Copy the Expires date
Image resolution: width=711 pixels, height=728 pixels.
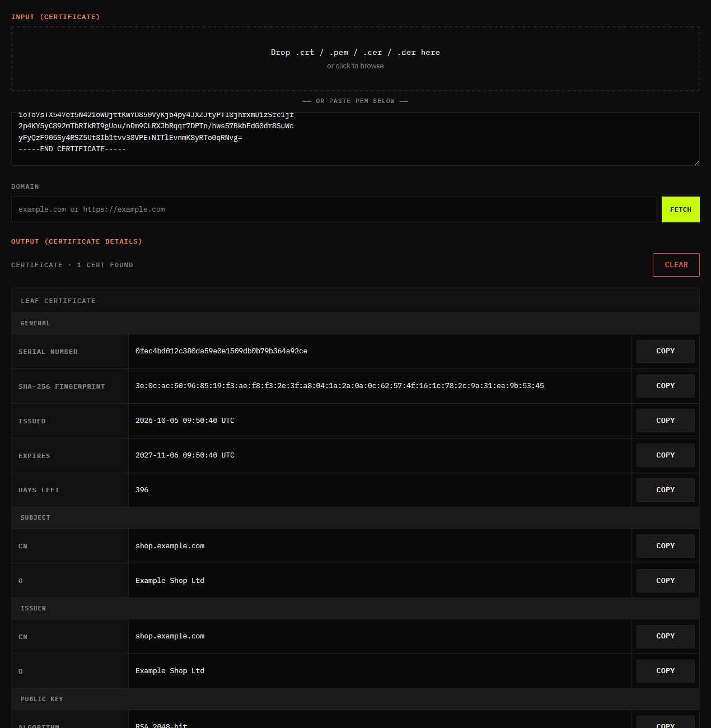tap(666, 455)
